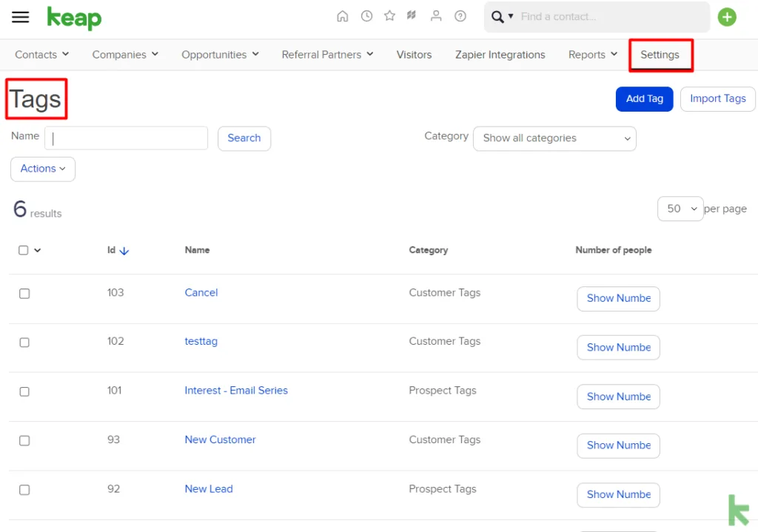Screen dimensions: 758x532
Task: Check the box for testtag row
Action: coord(24,342)
